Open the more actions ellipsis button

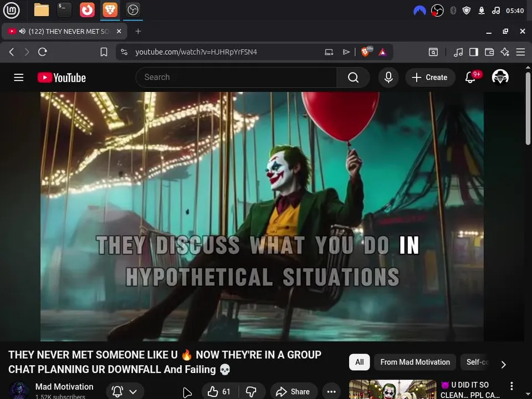[x=331, y=392]
